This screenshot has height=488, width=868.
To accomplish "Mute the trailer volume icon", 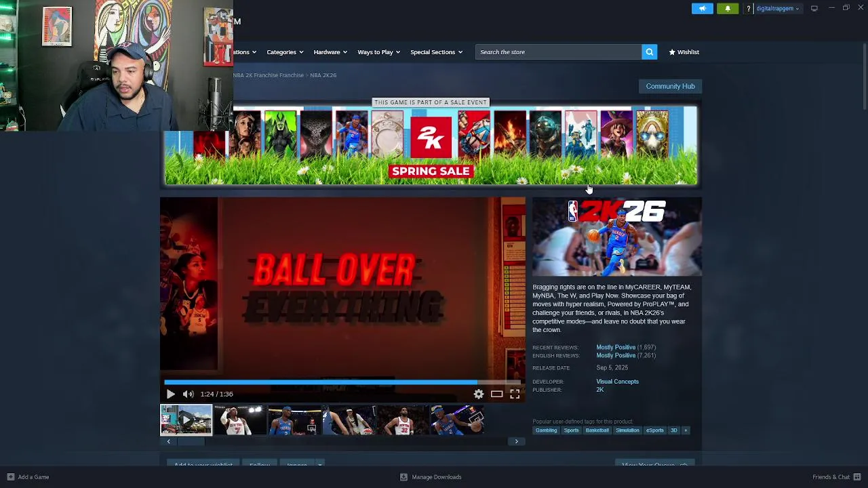I will (188, 394).
